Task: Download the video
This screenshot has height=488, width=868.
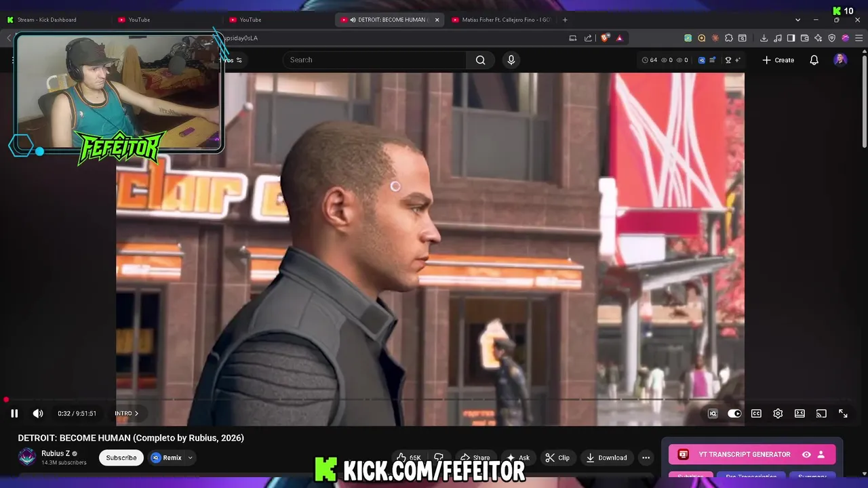Action: coord(606,457)
